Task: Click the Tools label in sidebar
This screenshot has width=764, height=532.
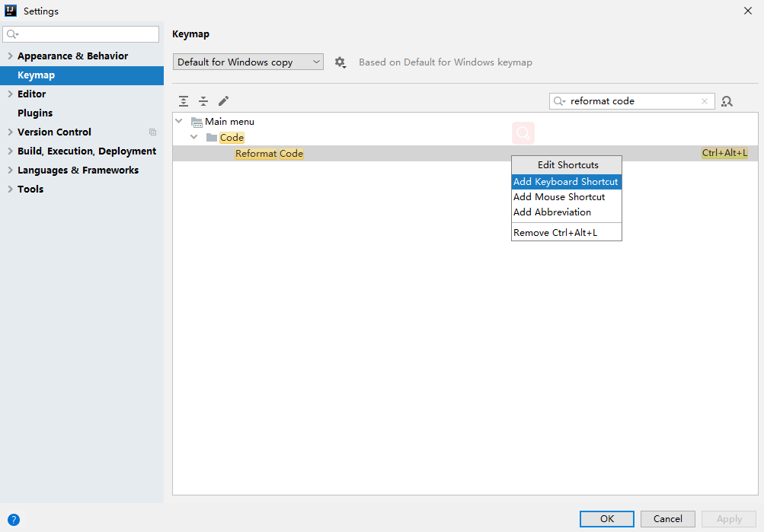Action: click(x=30, y=189)
